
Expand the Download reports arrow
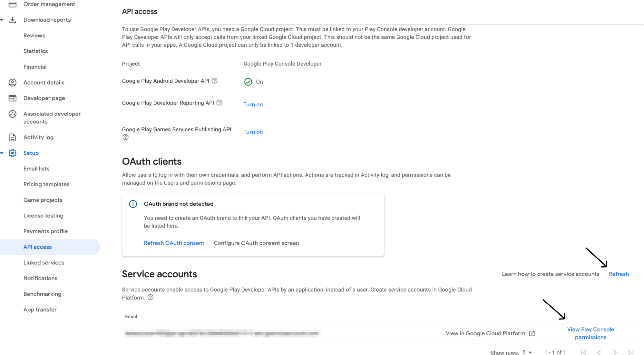2,20
